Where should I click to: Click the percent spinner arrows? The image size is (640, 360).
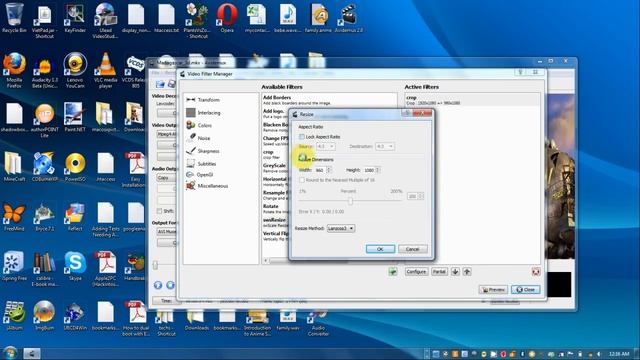(421, 196)
